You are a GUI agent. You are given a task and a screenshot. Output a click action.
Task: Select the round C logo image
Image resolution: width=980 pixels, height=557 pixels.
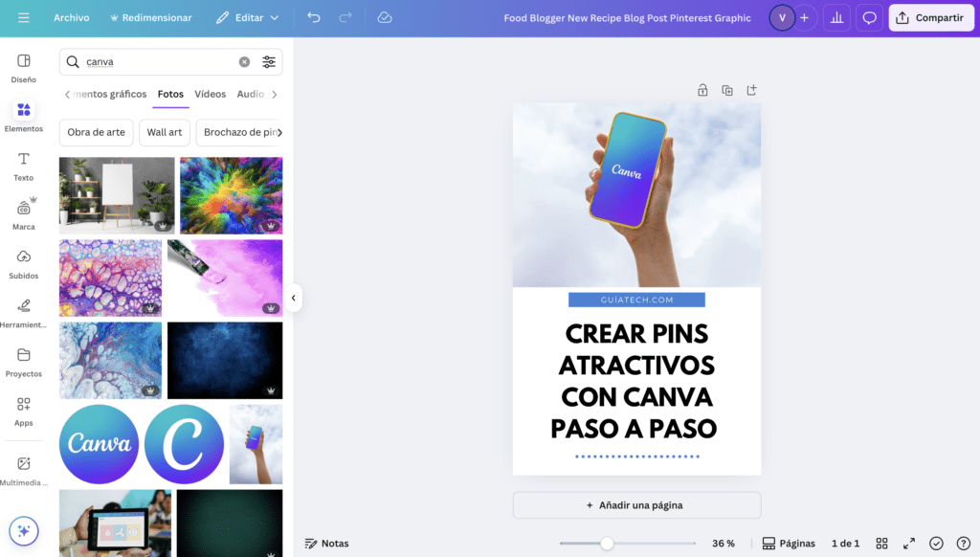point(184,444)
